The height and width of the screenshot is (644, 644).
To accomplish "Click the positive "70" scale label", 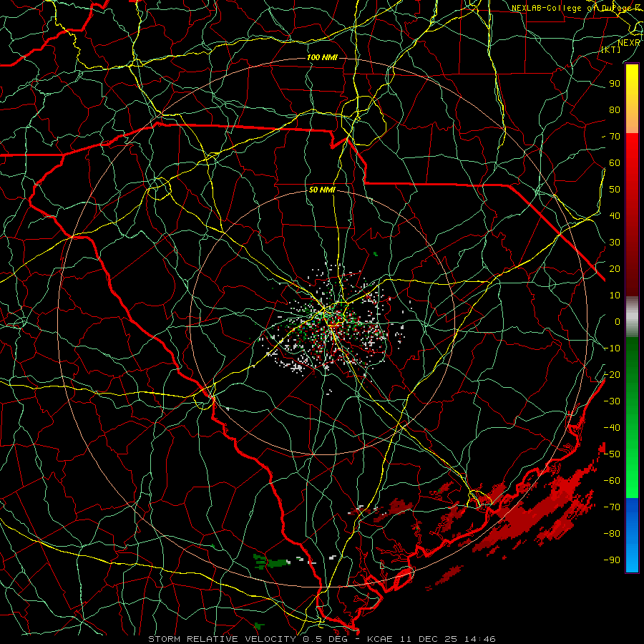I will [615, 137].
